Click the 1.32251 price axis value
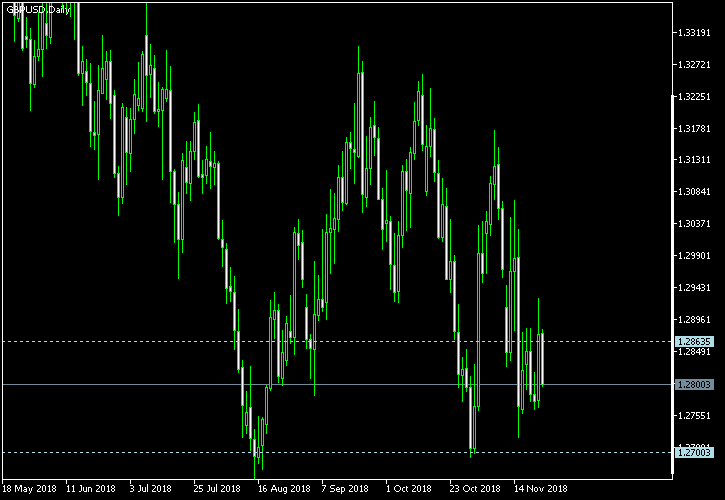This screenshot has width=725, height=500. (x=694, y=97)
